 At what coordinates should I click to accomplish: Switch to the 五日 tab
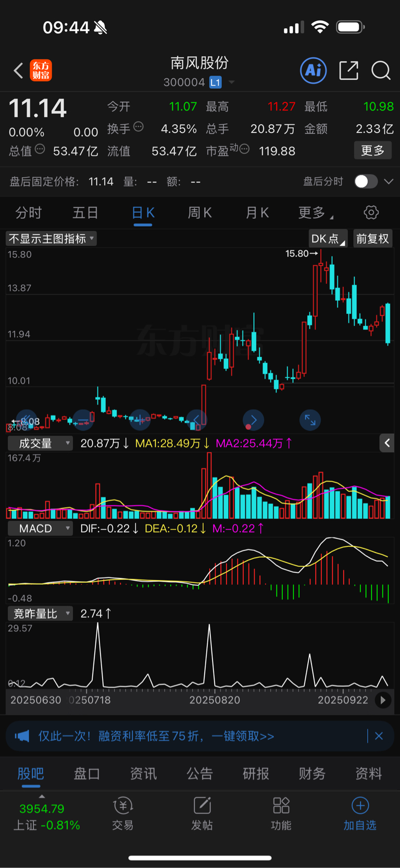click(x=85, y=213)
